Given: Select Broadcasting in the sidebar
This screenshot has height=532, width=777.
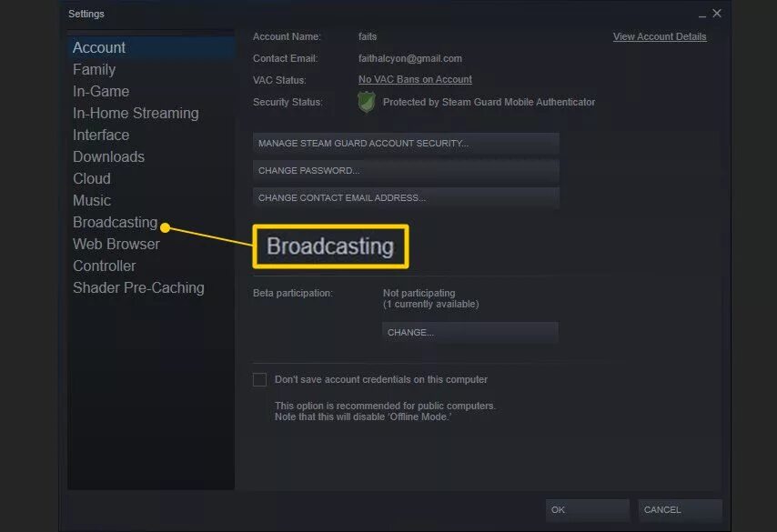Looking at the screenshot, I should click(115, 222).
